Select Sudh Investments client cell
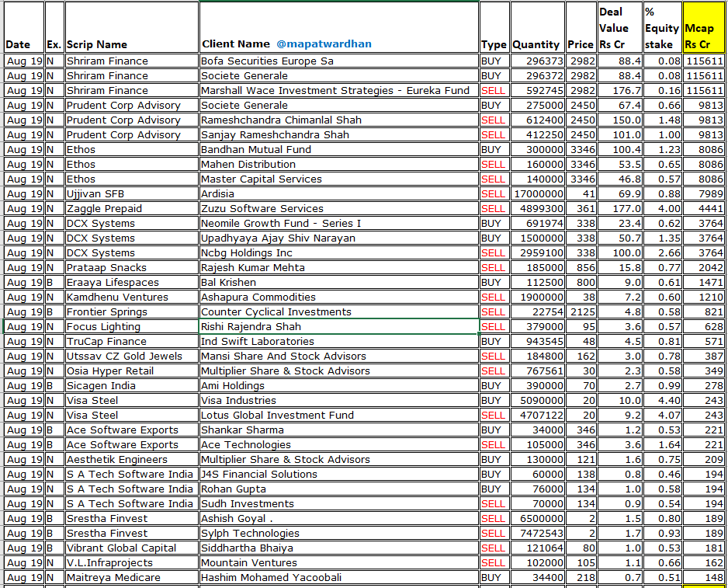 (x=339, y=504)
